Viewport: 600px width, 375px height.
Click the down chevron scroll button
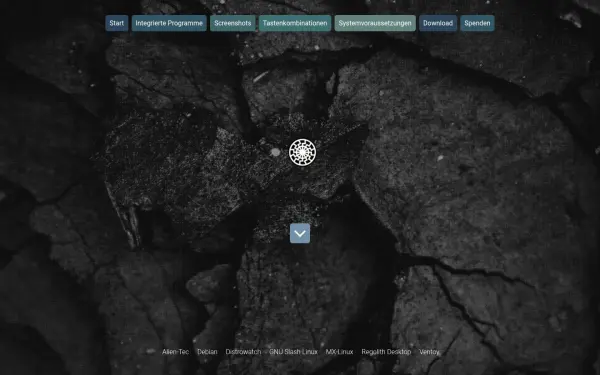tap(300, 233)
